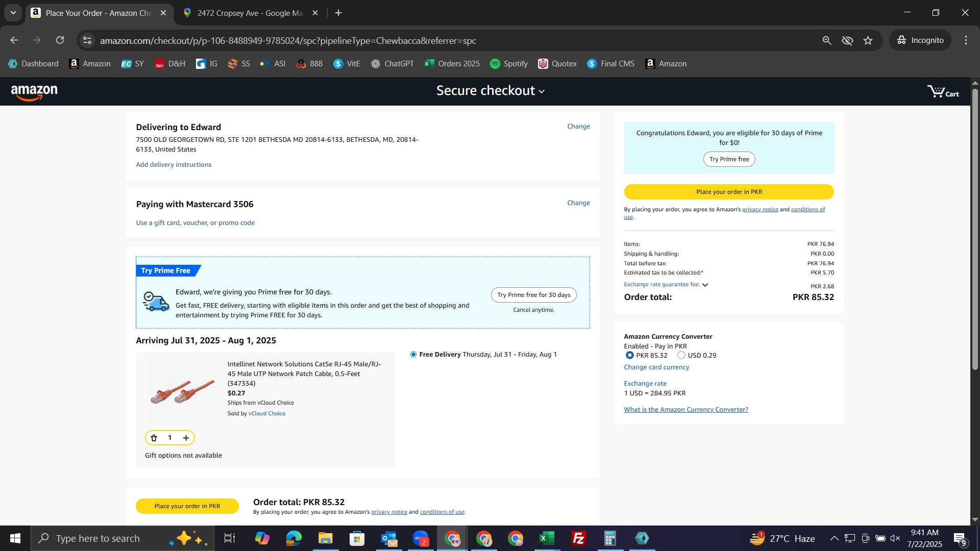
Task: Open site information icon in address bar
Action: click(87, 40)
